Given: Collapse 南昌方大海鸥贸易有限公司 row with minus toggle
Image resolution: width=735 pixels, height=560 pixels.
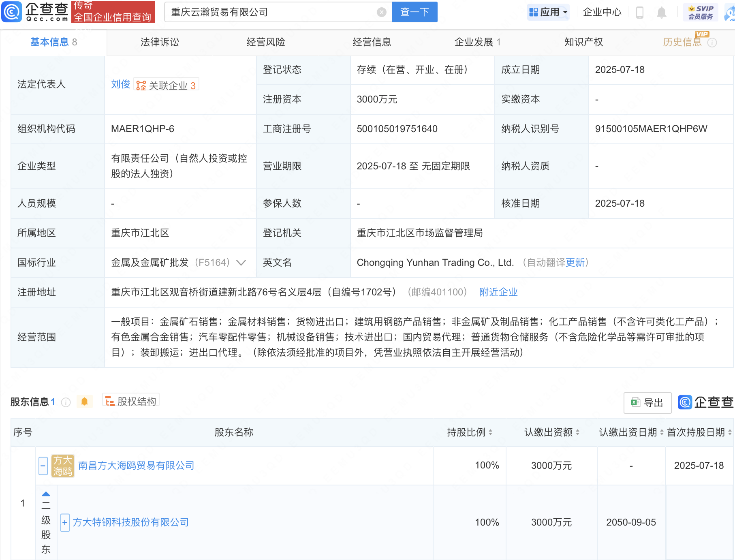Looking at the screenshot, I should (x=43, y=466).
